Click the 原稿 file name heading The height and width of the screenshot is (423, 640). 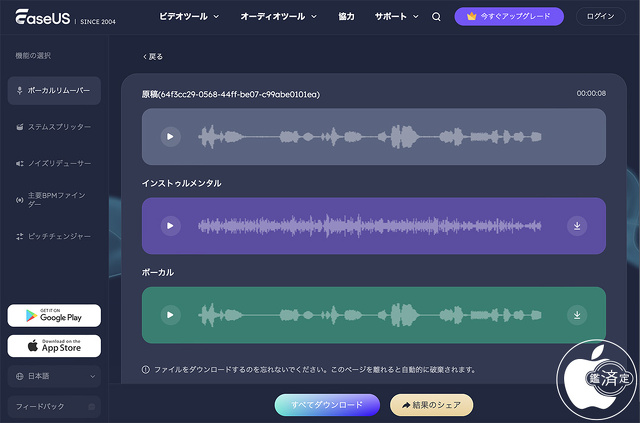(x=231, y=94)
